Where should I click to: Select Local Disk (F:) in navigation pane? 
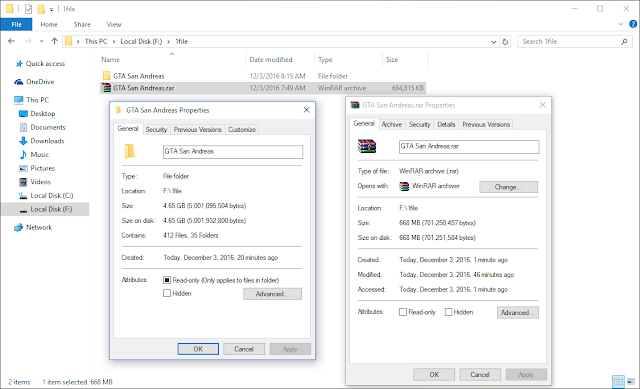tap(45, 209)
